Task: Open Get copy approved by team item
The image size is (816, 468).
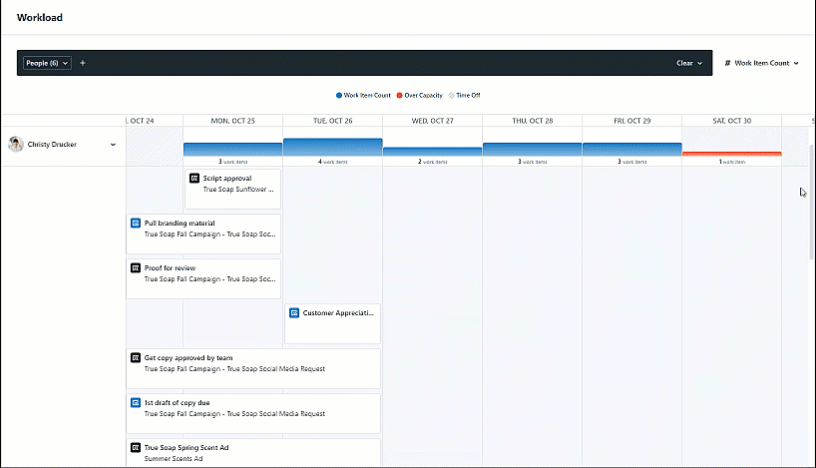Action: tap(253, 368)
